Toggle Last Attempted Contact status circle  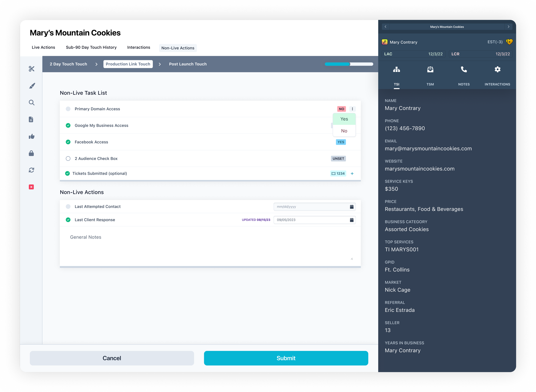68,206
